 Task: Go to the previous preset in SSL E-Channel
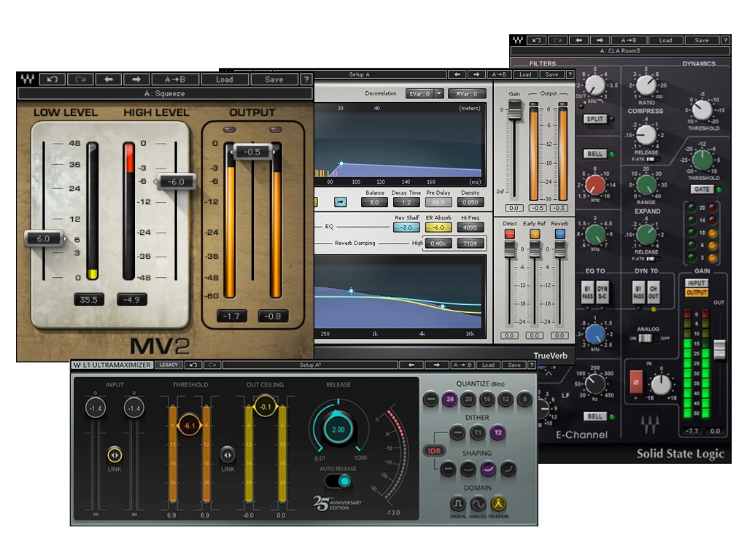coord(578,40)
